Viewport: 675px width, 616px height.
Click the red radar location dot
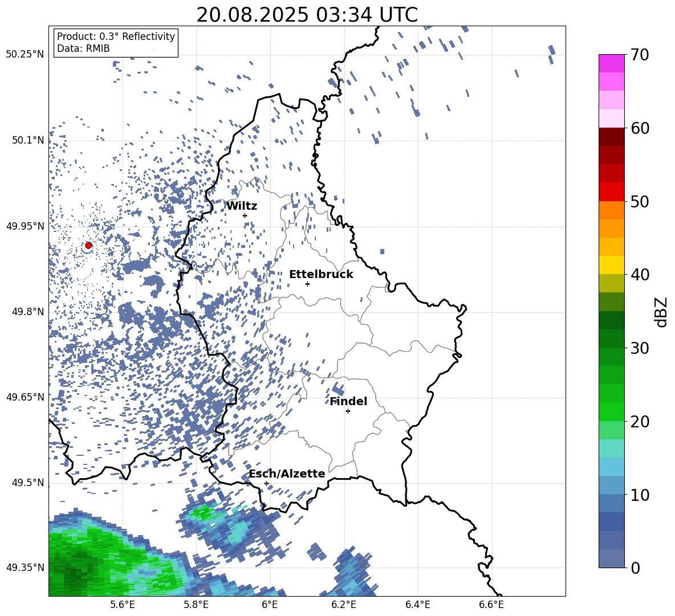88,246
